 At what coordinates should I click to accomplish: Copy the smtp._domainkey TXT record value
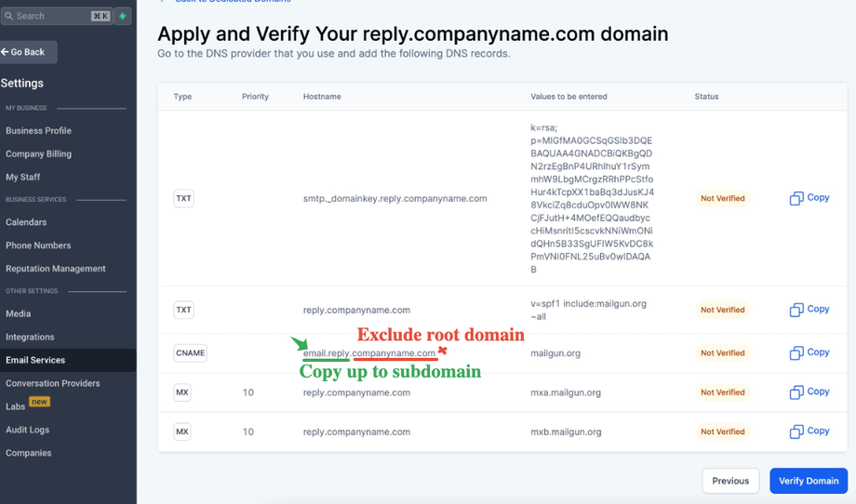[x=809, y=198]
